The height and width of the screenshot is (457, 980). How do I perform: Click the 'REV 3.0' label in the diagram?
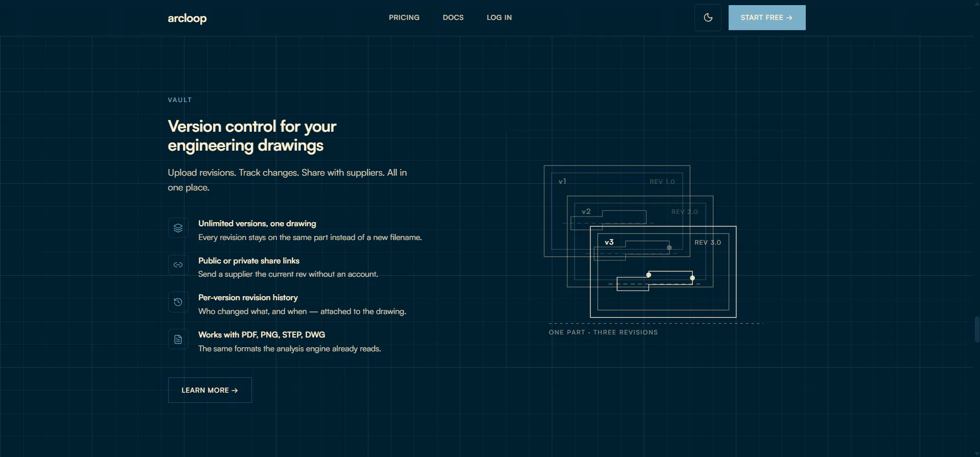tap(708, 243)
